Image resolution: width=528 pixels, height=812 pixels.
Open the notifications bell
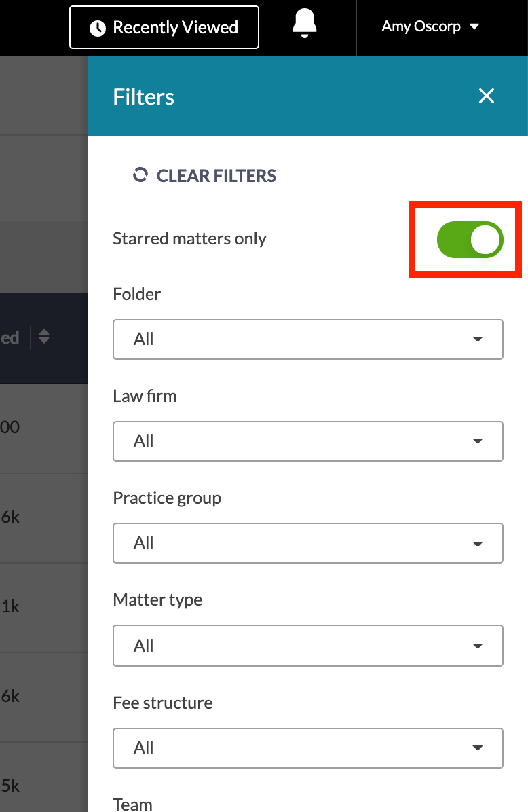pyautogui.click(x=304, y=24)
